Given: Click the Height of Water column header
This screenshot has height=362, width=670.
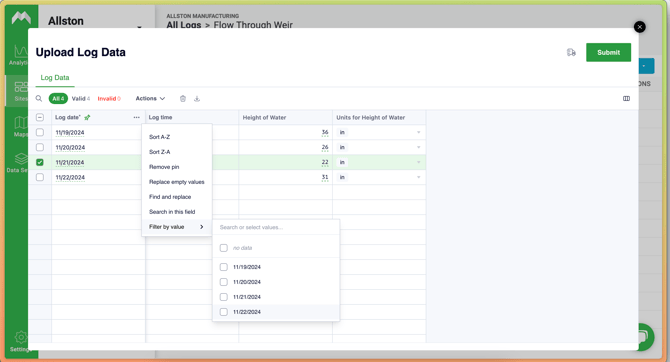Looking at the screenshot, I should [x=285, y=118].
